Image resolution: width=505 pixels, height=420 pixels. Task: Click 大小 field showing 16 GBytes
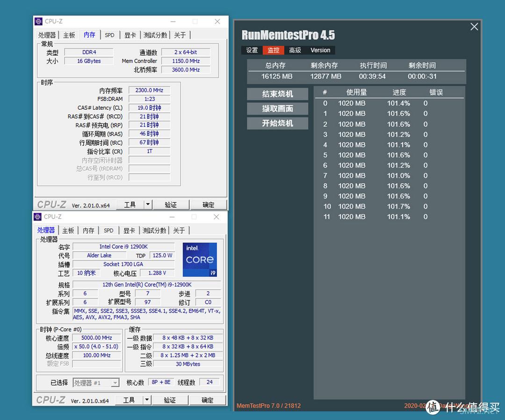[x=89, y=61]
